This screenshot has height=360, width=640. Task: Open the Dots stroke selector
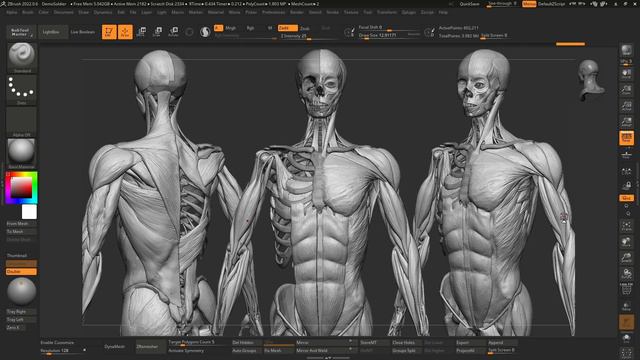tap(22, 89)
